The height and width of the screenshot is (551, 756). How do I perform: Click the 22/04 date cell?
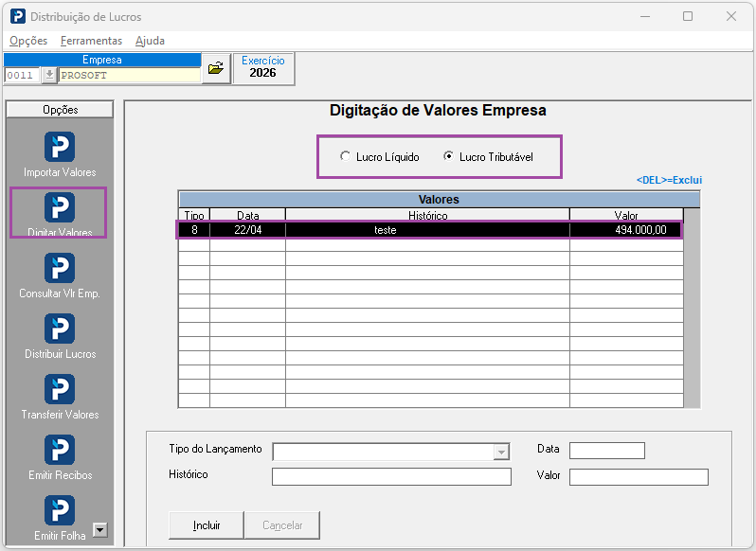pyautogui.click(x=248, y=230)
